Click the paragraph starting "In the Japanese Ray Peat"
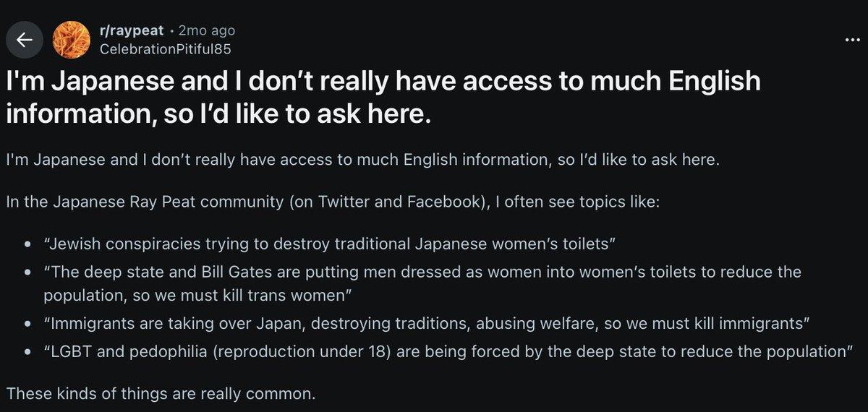 [x=332, y=202]
